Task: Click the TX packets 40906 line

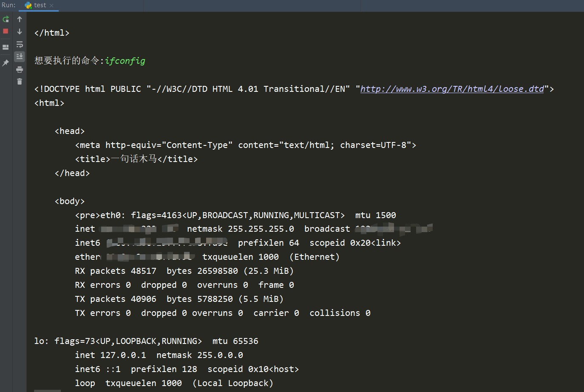Action: point(179,299)
